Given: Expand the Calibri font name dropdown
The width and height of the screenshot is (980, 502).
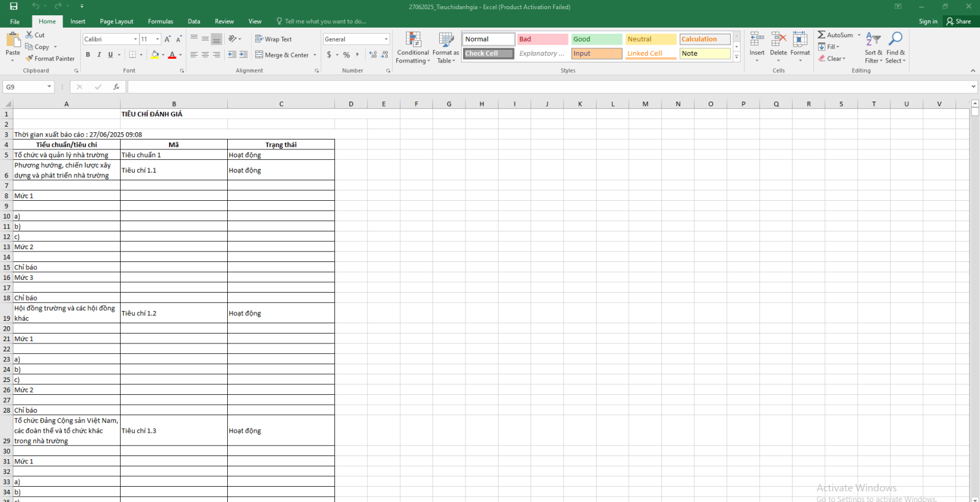Looking at the screenshot, I should coord(135,39).
